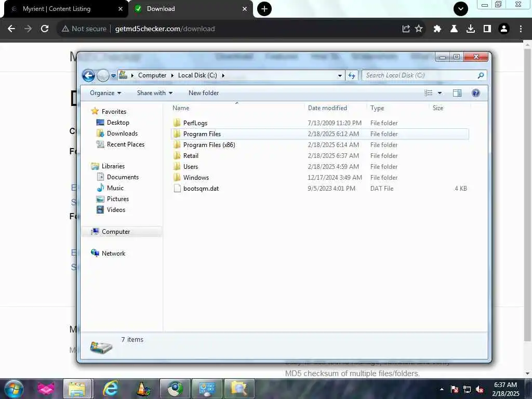The image size is (532, 399).
Task: Open the address bar previous locations dropdown
Action: coord(340,76)
